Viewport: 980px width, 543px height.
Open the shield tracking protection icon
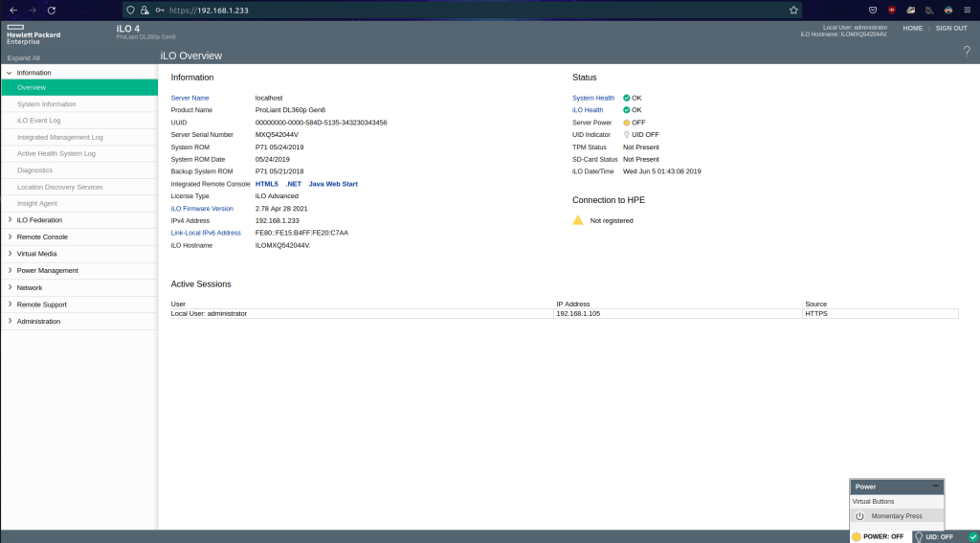coord(130,10)
